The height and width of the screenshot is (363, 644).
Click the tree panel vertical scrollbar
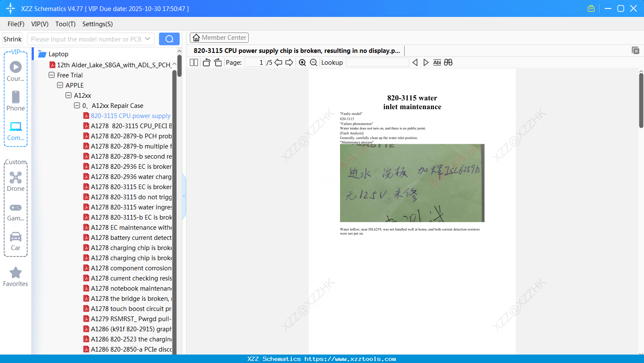tap(179, 66)
